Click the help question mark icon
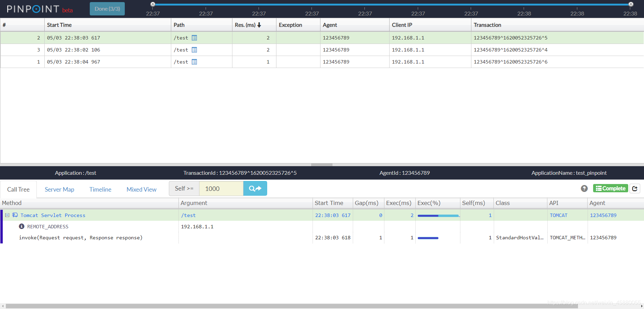 [584, 188]
